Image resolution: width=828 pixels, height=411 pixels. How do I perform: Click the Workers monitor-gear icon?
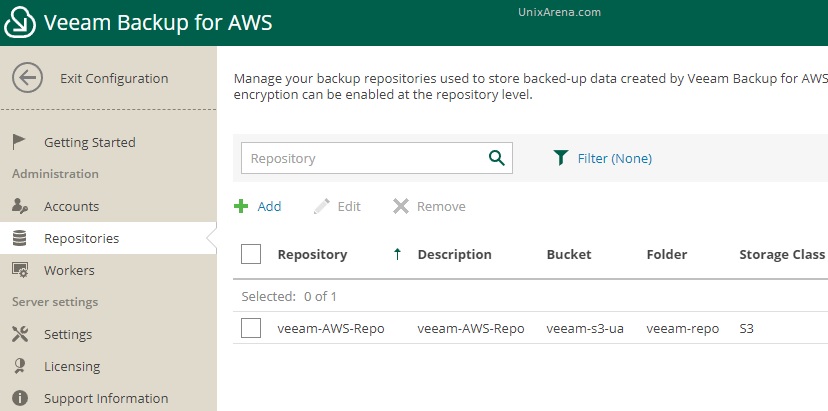[x=20, y=270]
